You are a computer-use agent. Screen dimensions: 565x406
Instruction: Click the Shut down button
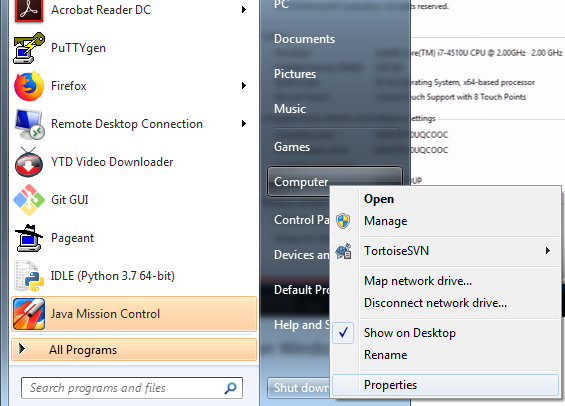pyautogui.click(x=298, y=388)
